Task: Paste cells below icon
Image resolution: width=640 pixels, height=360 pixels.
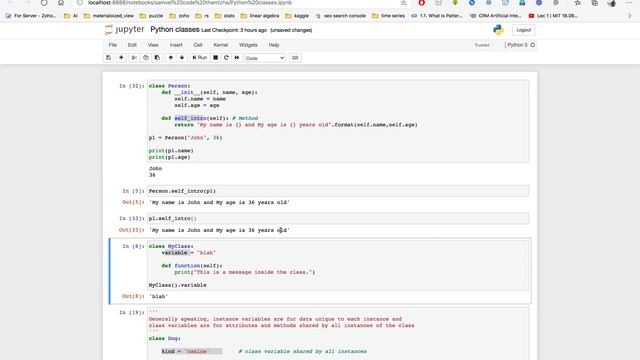Action: point(157,58)
